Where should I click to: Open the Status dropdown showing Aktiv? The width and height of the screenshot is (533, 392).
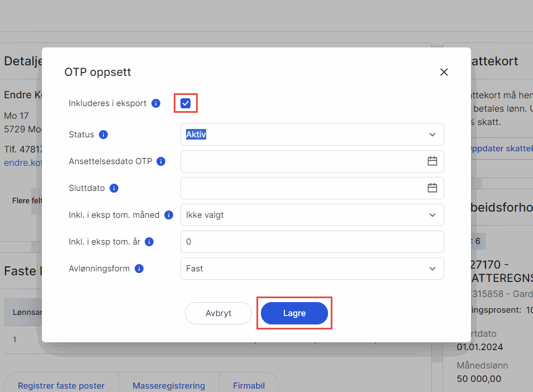[312, 135]
